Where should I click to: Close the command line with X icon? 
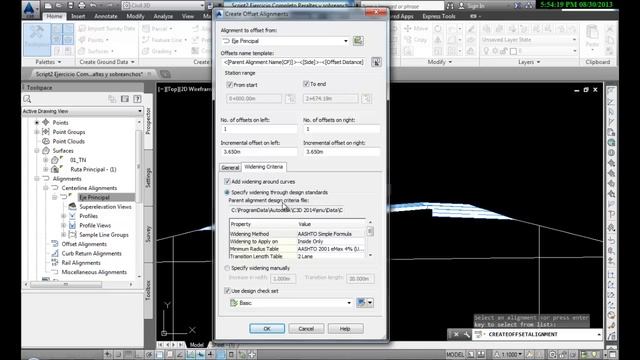click(456, 334)
